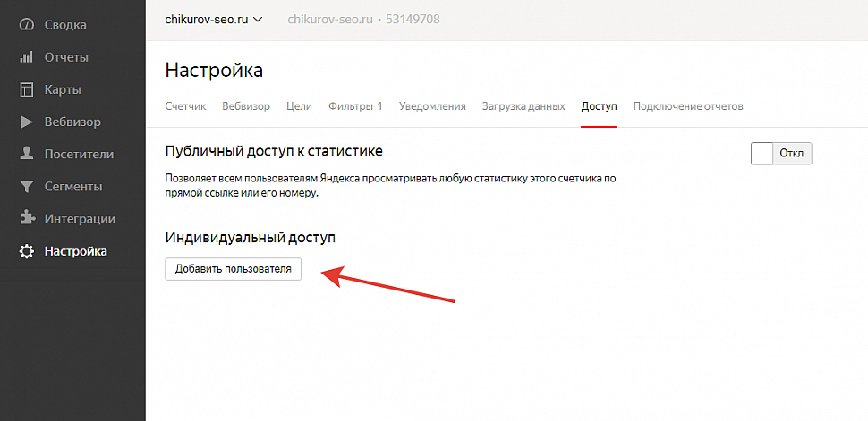Click the Добавить пользователя button
This screenshot has width=868, height=421.
(233, 269)
